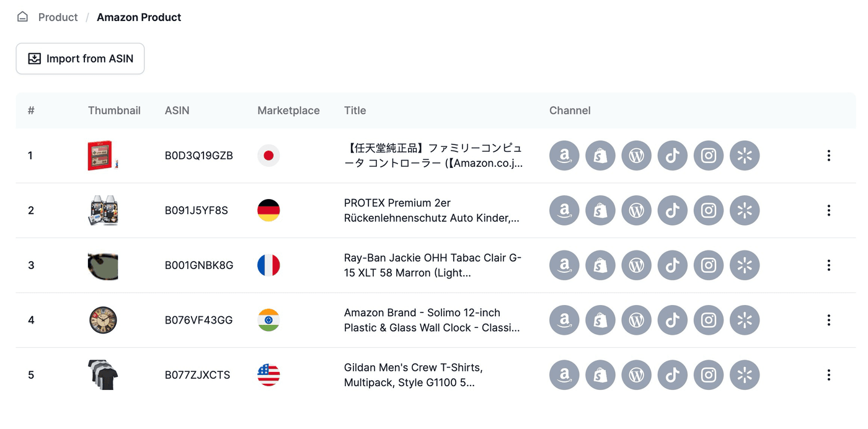Click the Germany flag on the PROTEX row
This screenshot has width=868, height=429.
[x=268, y=210]
